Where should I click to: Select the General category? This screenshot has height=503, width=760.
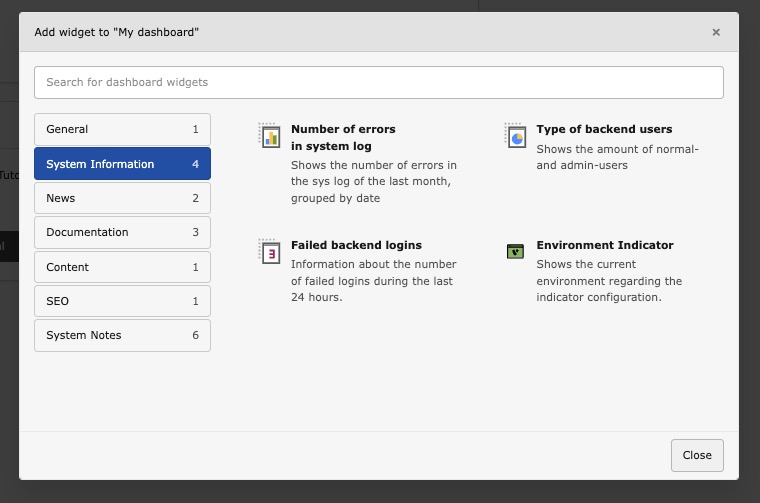click(x=123, y=129)
